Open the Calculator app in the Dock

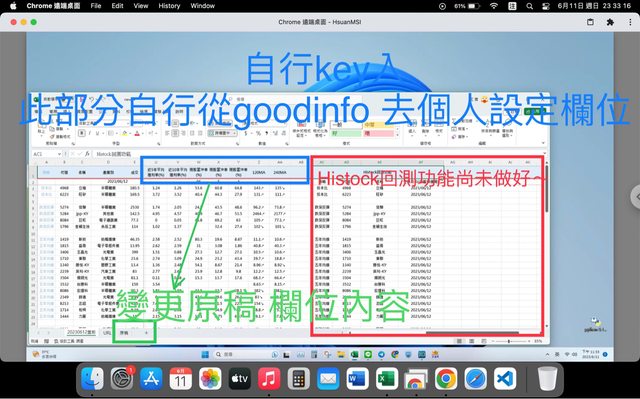click(x=299, y=379)
